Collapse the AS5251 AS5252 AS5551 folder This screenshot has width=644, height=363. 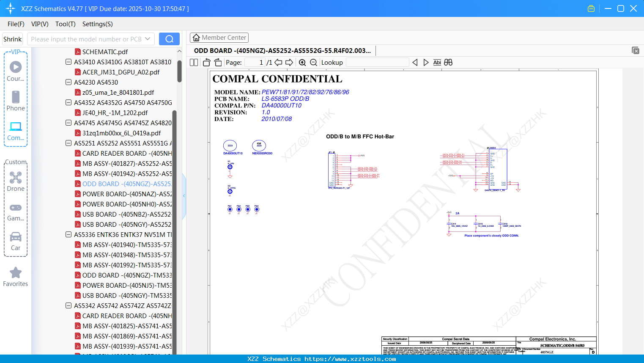pos(69,143)
